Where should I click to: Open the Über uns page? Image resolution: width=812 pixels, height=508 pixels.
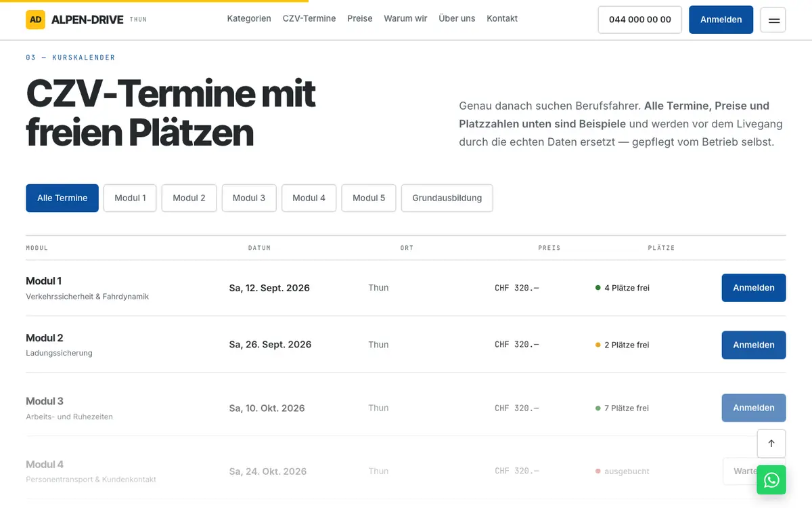pos(457,19)
